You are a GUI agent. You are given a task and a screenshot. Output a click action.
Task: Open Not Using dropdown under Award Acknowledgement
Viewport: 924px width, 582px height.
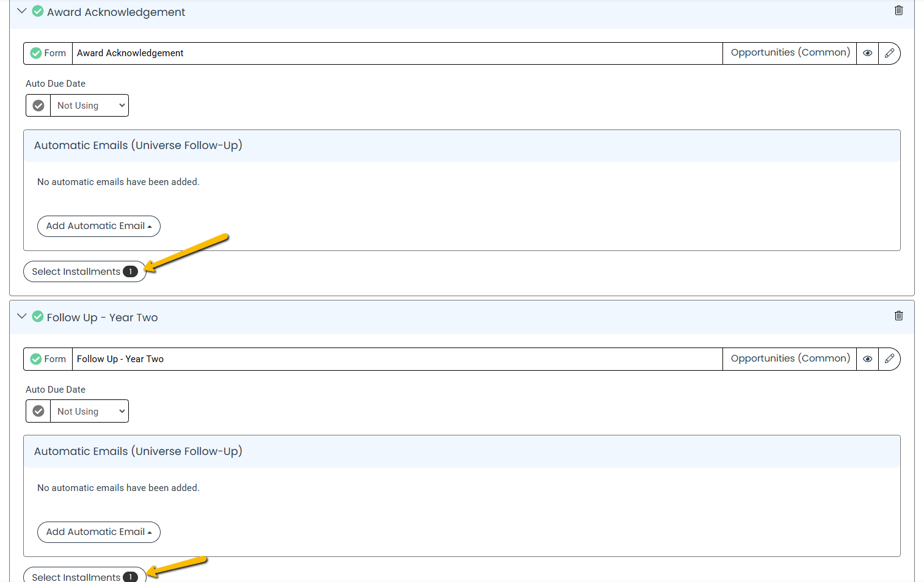(90, 106)
